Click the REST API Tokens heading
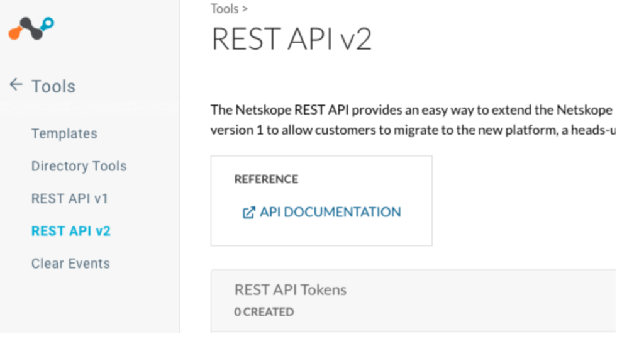644x341 pixels. (291, 289)
